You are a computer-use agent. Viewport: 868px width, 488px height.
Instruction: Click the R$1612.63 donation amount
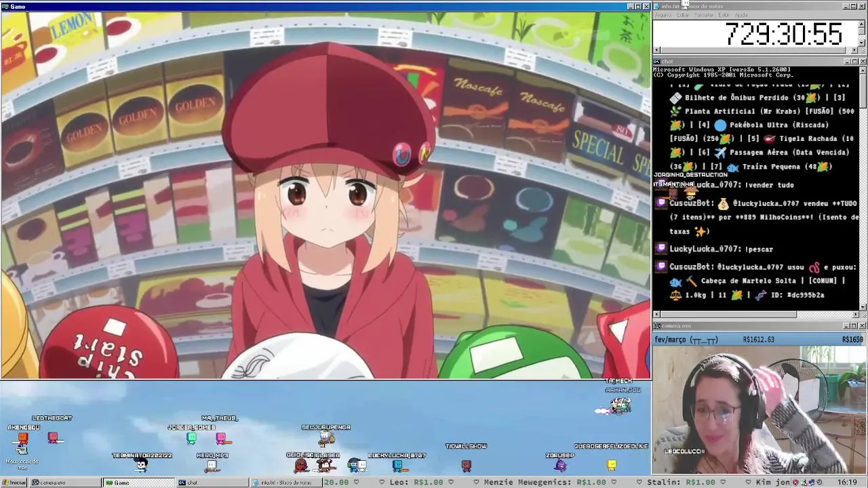[759, 340]
